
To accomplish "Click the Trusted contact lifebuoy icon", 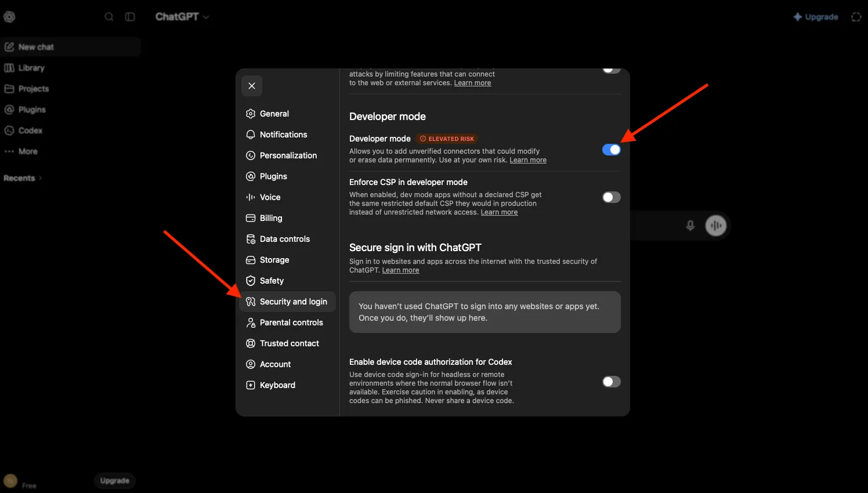I will (x=251, y=343).
